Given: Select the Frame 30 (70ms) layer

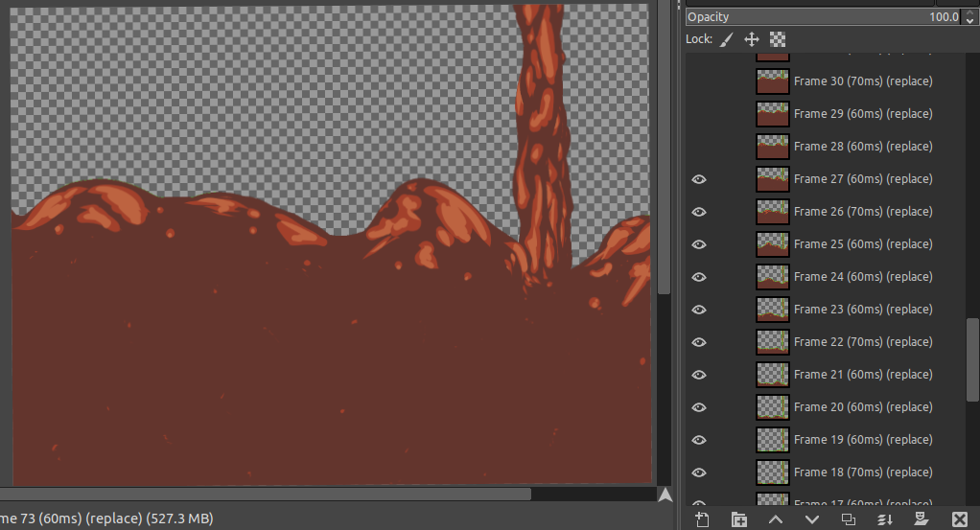Looking at the screenshot, I should pos(862,81).
